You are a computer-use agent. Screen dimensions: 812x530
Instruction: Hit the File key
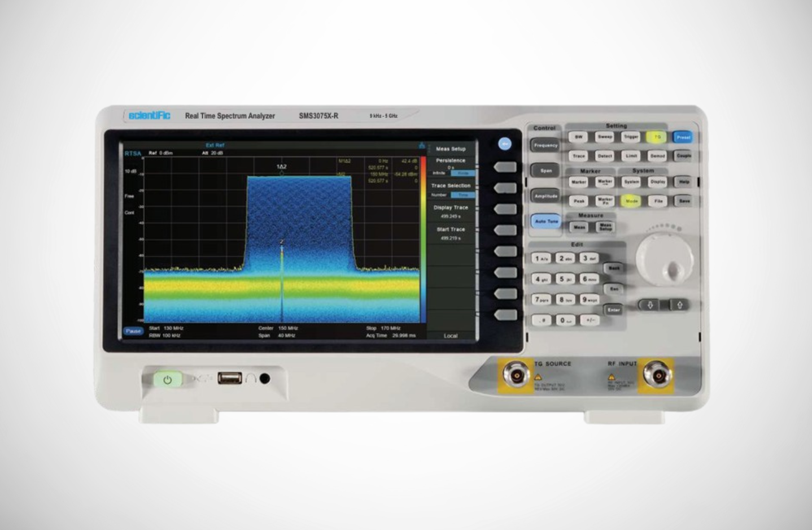click(x=658, y=201)
